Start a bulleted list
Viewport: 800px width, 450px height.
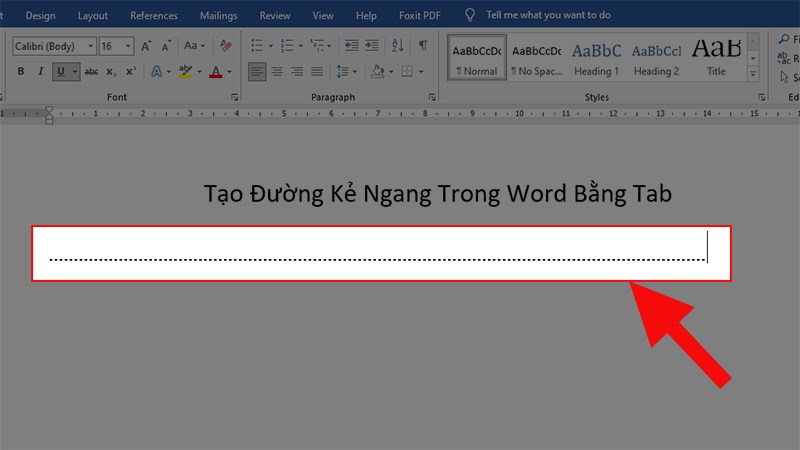tap(257, 46)
